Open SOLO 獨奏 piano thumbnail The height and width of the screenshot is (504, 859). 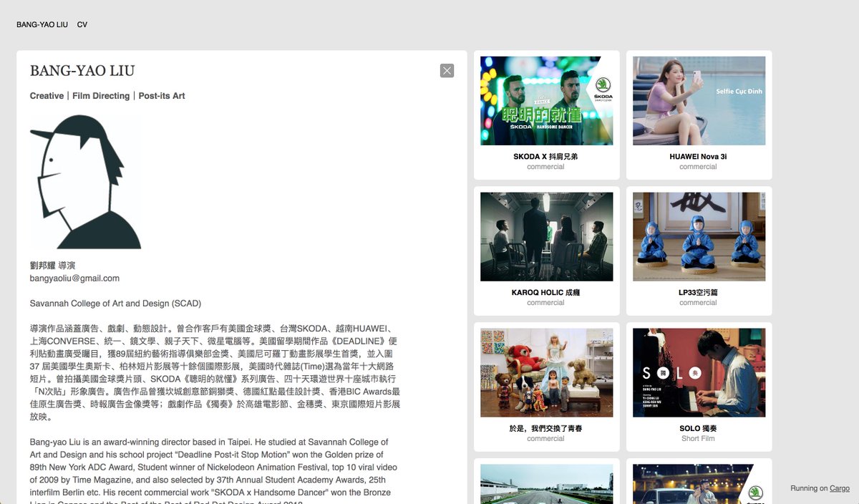pos(699,373)
